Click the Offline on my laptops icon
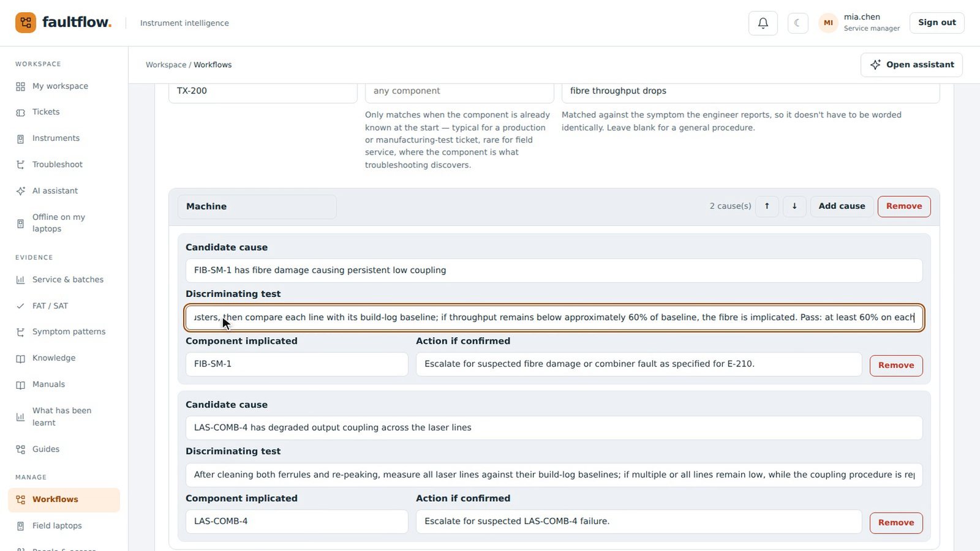This screenshot has height=551, width=980. pos(20,223)
